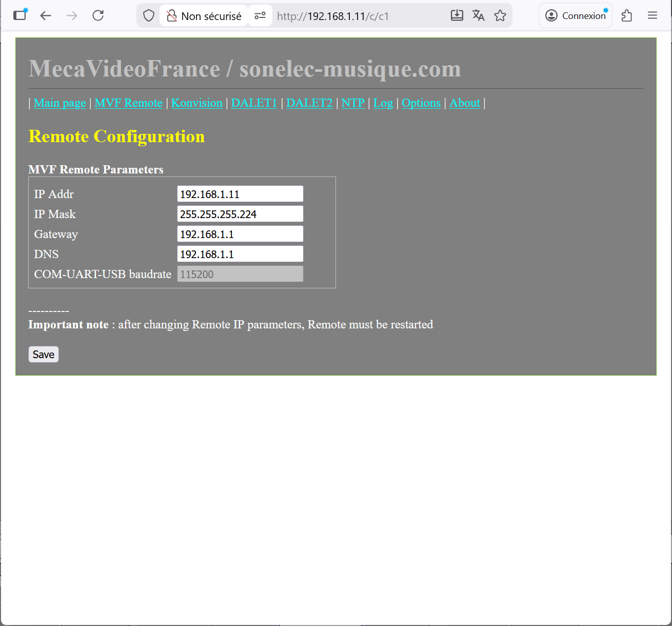672x626 pixels.
Task: Click the translate page icon
Action: (x=478, y=15)
